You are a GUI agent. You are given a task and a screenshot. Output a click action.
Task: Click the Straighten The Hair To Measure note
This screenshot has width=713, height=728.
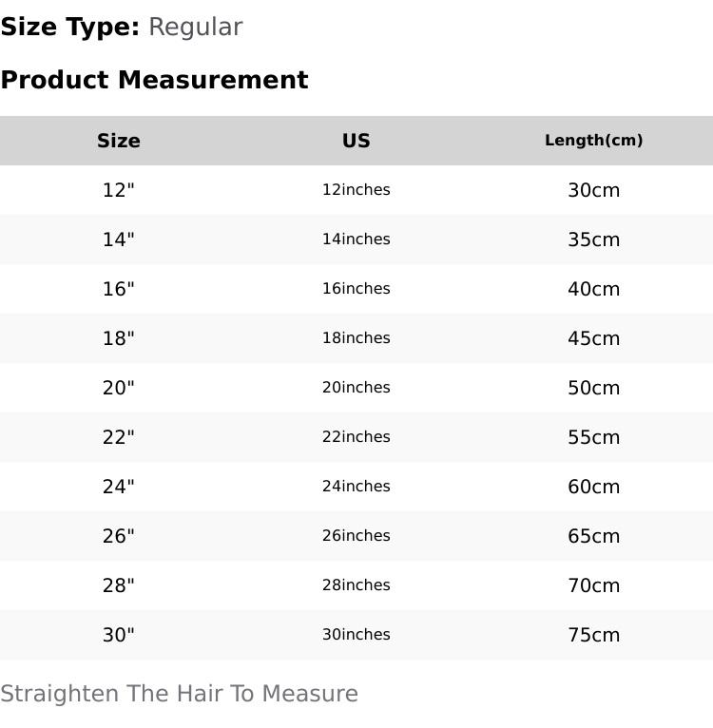pyautogui.click(x=179, y=694)
